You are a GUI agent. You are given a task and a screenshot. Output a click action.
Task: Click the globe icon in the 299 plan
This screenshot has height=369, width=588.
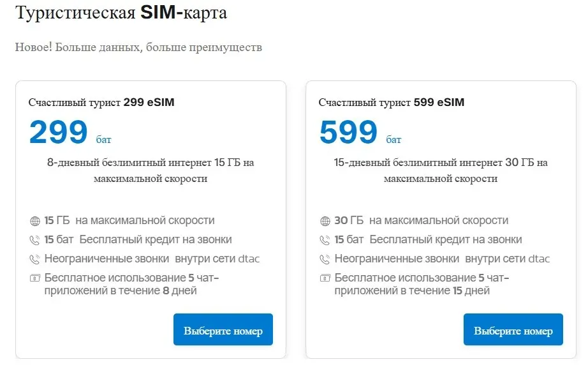click(x=35, y=221)
